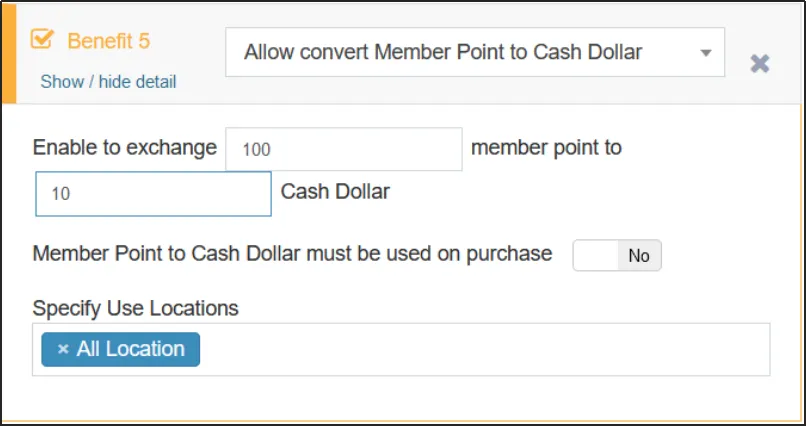Click the Enable to exchange label
Screen dimensions: 806x427
tap(124, 148)
